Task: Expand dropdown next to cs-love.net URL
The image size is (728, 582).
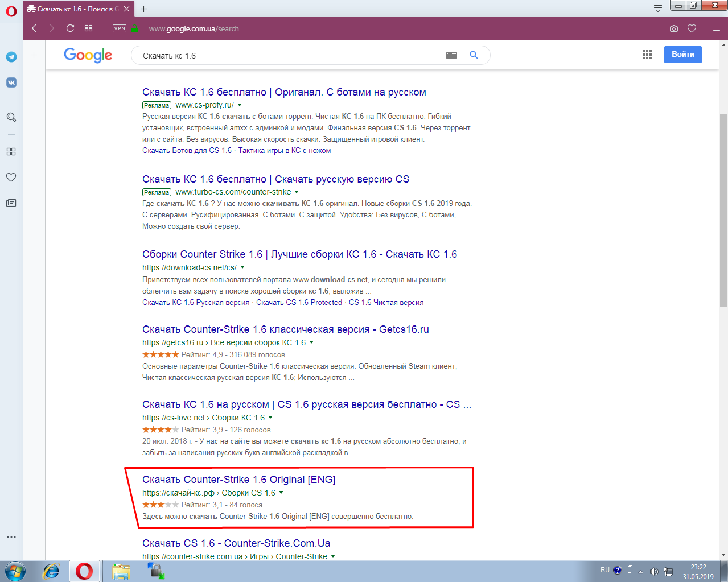Action: tap(270, 417)
